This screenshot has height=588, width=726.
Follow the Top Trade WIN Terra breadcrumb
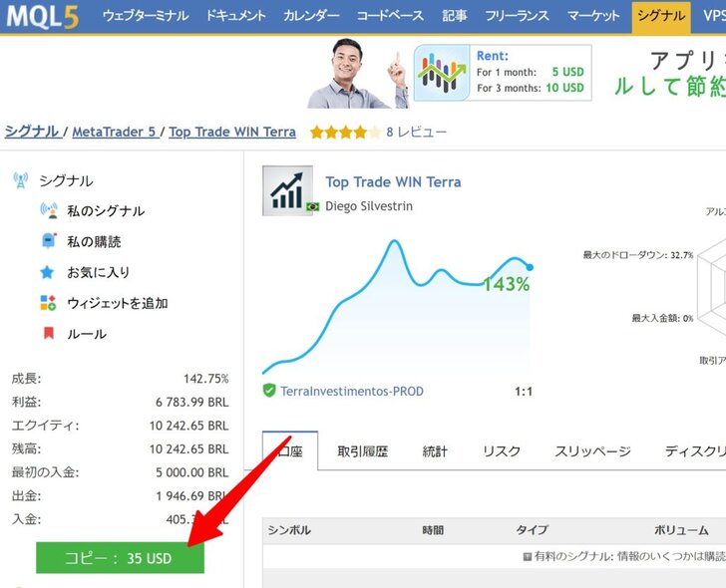coord(232,132)
